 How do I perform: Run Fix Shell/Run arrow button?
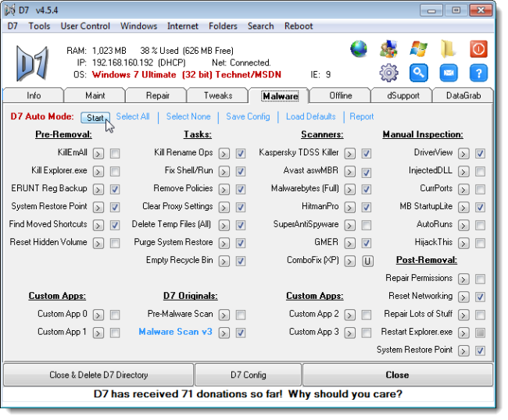coord(224,171)
